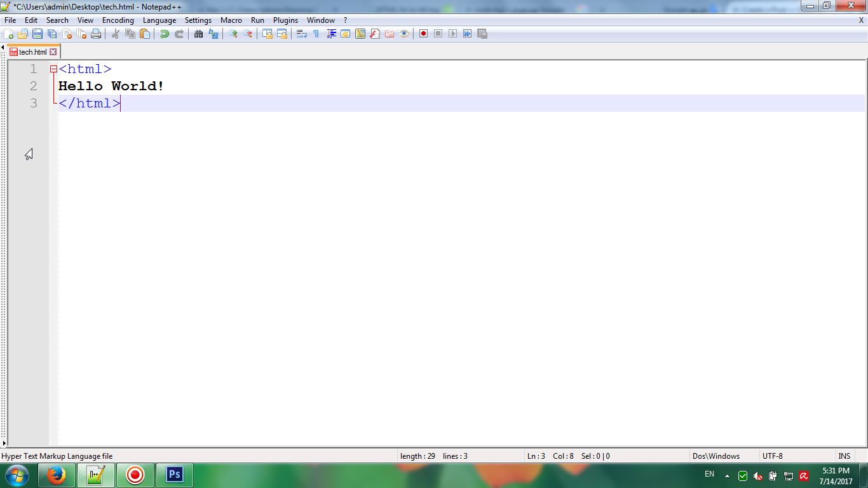
Task: Click the Save All toolbar icon
Action: (52, 34)
